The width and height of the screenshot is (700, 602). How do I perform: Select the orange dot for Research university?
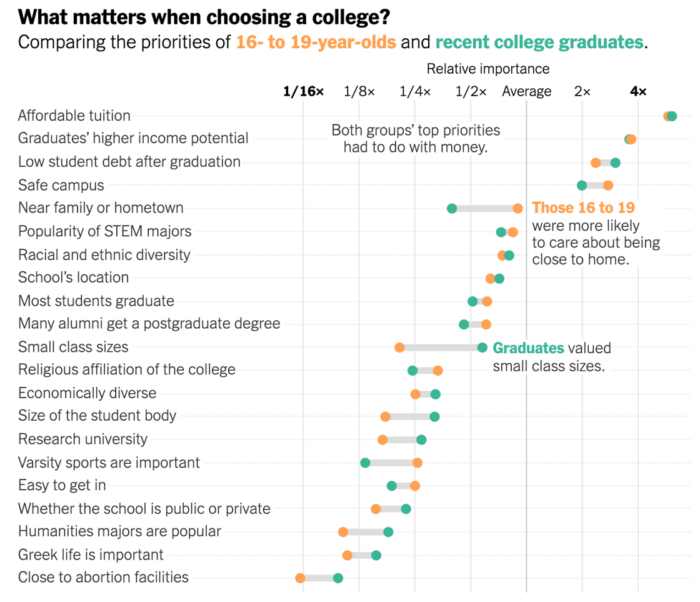[x=382, y=440]
